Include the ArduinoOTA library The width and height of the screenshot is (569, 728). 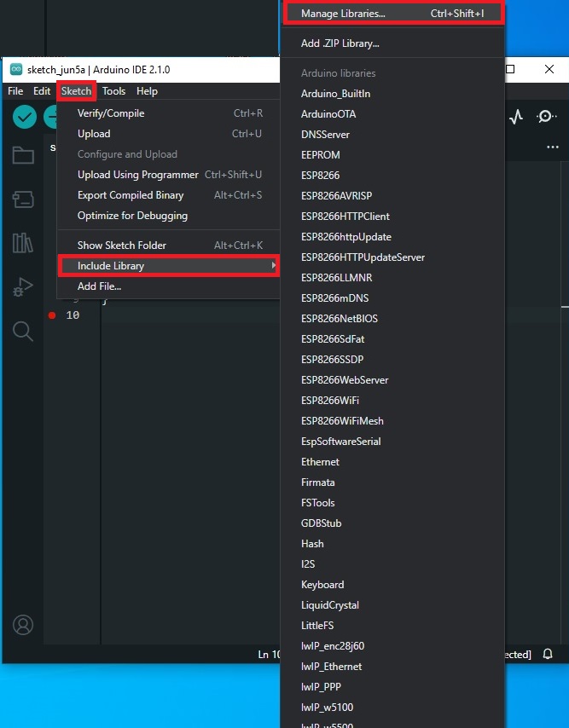click(393, 113)
